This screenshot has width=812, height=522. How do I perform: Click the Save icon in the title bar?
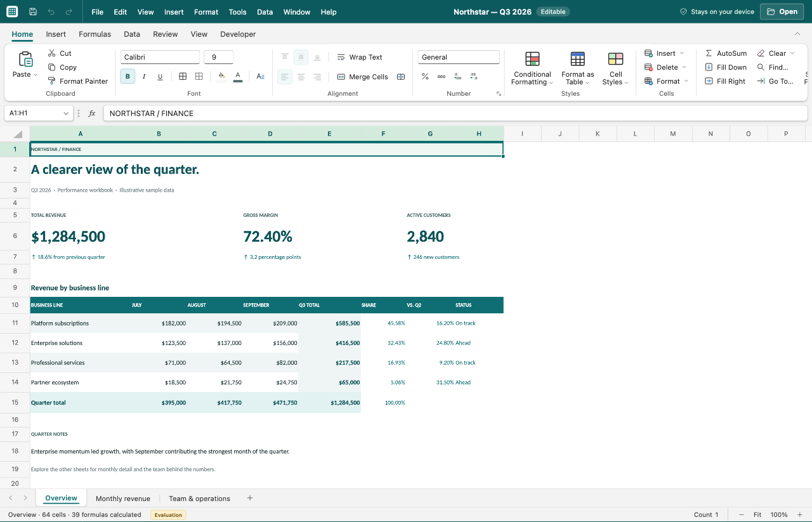click(x=33, y=12)
